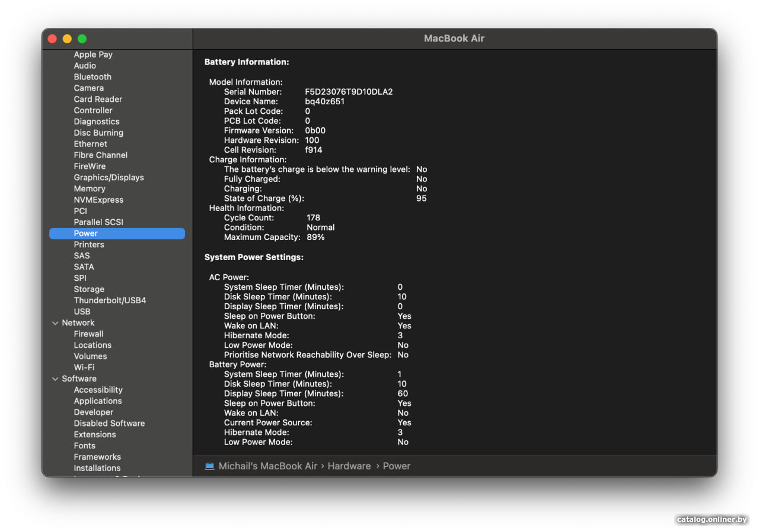Open the Storage sidebar item
759x532 pixels.
(89, 290)
